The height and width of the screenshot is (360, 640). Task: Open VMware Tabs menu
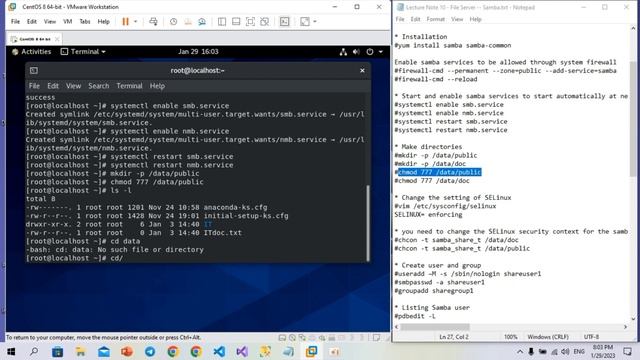84,22
